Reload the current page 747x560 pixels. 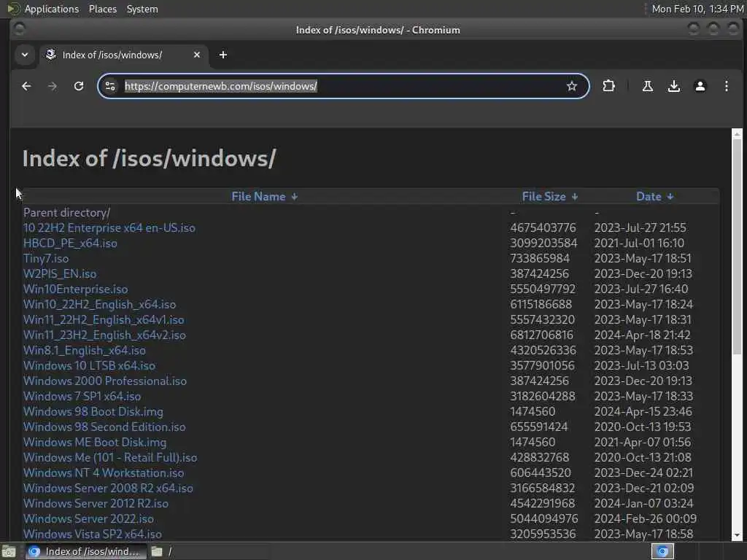pyautogui.click(x=79, y=86)
